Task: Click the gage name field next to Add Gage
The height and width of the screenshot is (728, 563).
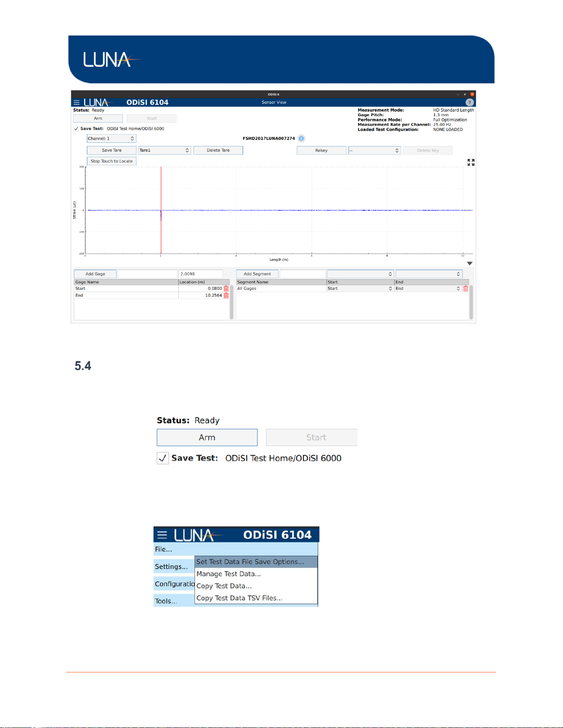Action: coord(148,274)
